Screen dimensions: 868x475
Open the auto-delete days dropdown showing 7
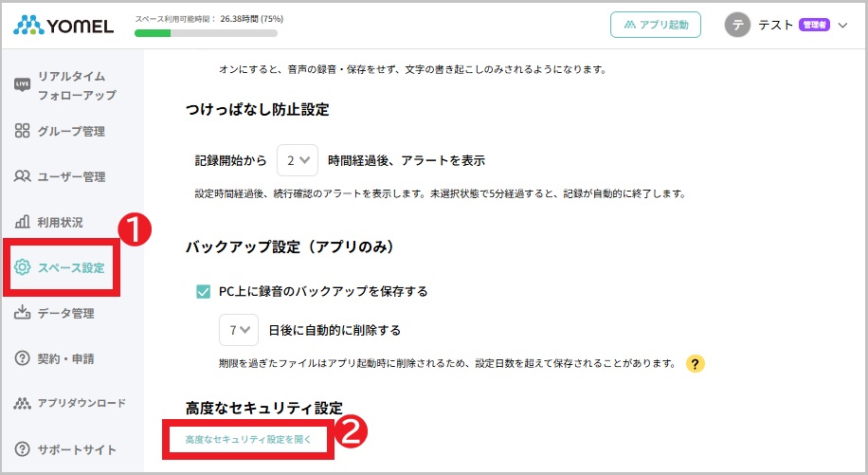pos(238,330)
